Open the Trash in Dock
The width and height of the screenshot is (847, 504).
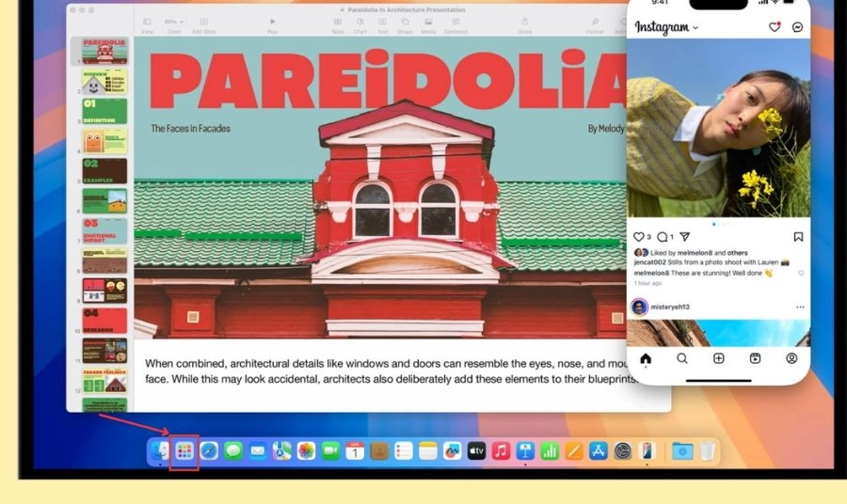(707, 450)
